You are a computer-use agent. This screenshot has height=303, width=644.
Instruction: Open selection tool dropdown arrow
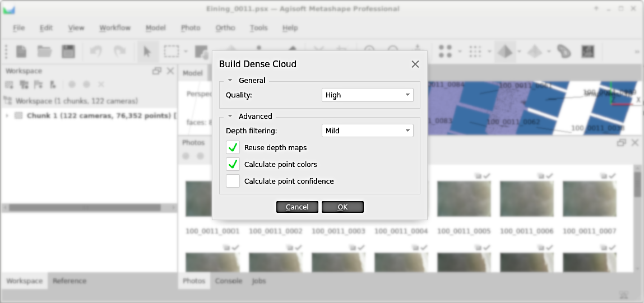(x=186, y=52)
